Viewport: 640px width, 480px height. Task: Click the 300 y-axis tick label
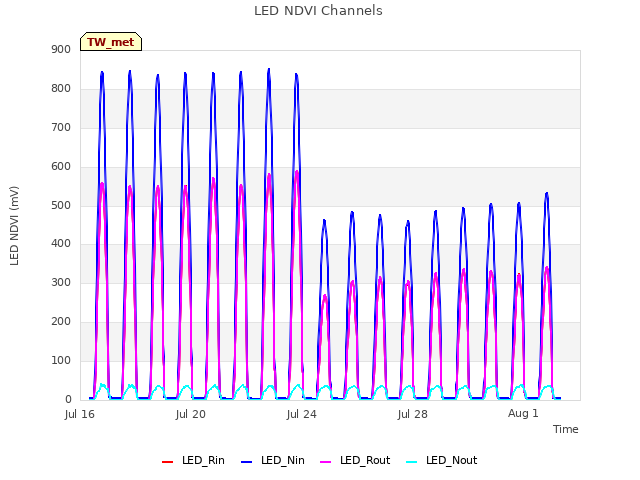coord(61,282)
